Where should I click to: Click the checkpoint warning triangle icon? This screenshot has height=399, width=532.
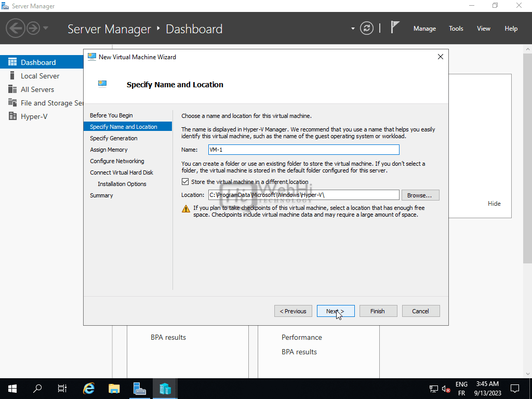(186, 209)
